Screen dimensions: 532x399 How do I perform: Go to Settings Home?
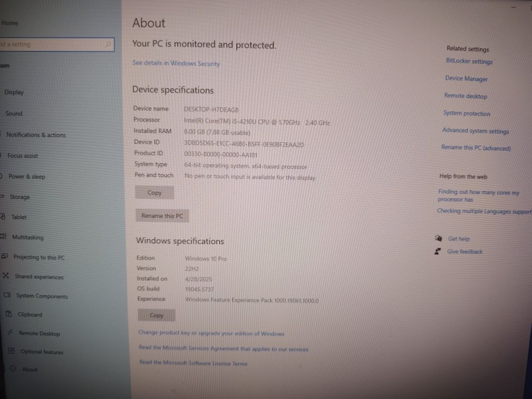(9, 23)
